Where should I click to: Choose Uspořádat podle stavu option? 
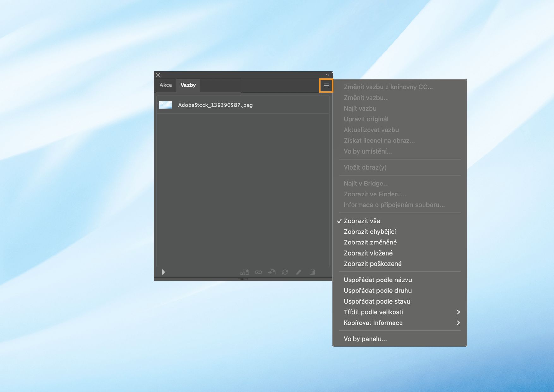click(x=377, y=301)
